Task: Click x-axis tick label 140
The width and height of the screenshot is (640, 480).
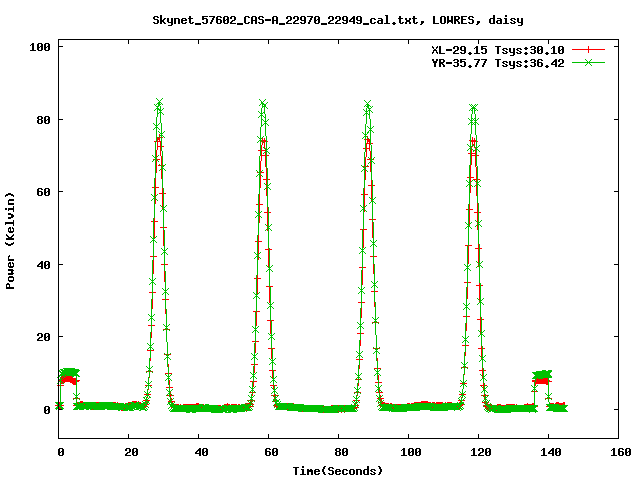Action: pyautogui.click(x=551, y=452)
